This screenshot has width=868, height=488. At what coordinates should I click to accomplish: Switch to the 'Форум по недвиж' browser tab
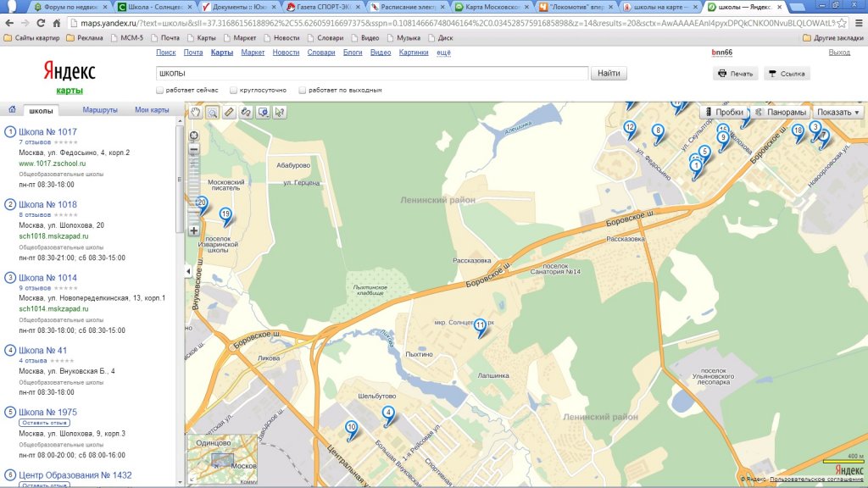pyautogui.click(x=70, y=7)
